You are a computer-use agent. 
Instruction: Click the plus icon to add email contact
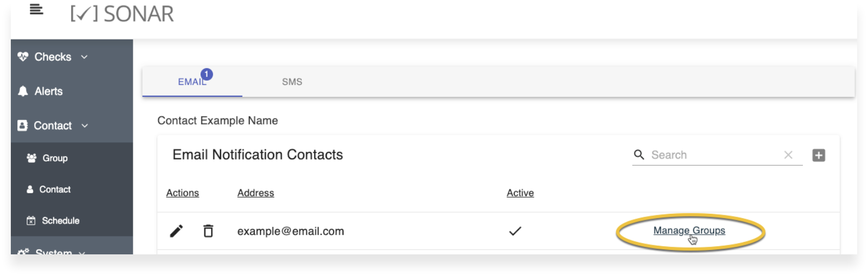(x=819, y=155)
